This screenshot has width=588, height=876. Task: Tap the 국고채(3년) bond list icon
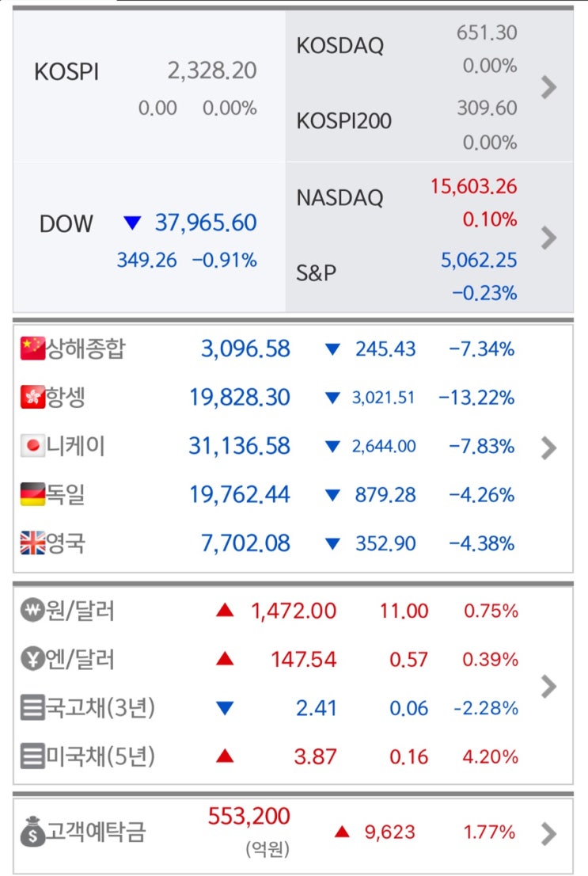pos(32,708)
